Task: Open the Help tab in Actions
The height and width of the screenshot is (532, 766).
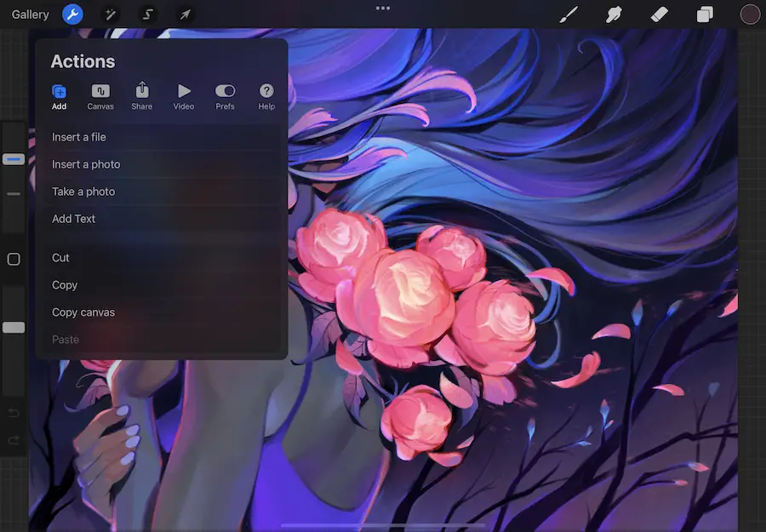Action: tap(266, 97)
